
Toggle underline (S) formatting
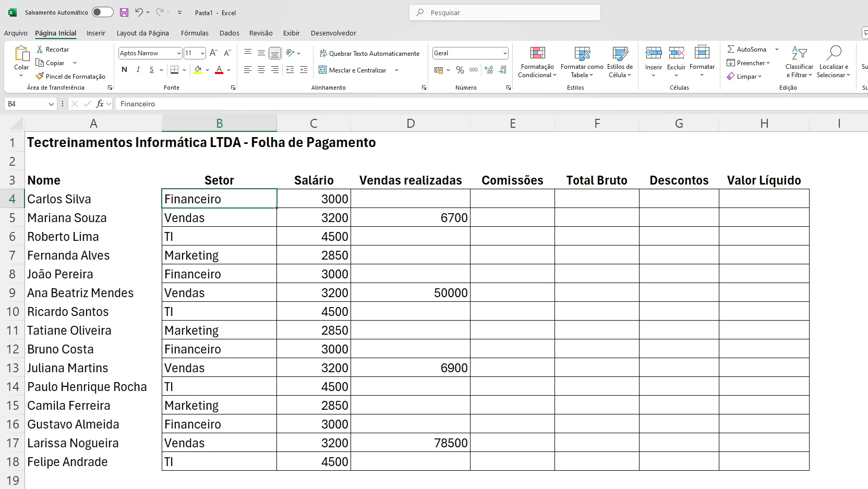(151, 70)
